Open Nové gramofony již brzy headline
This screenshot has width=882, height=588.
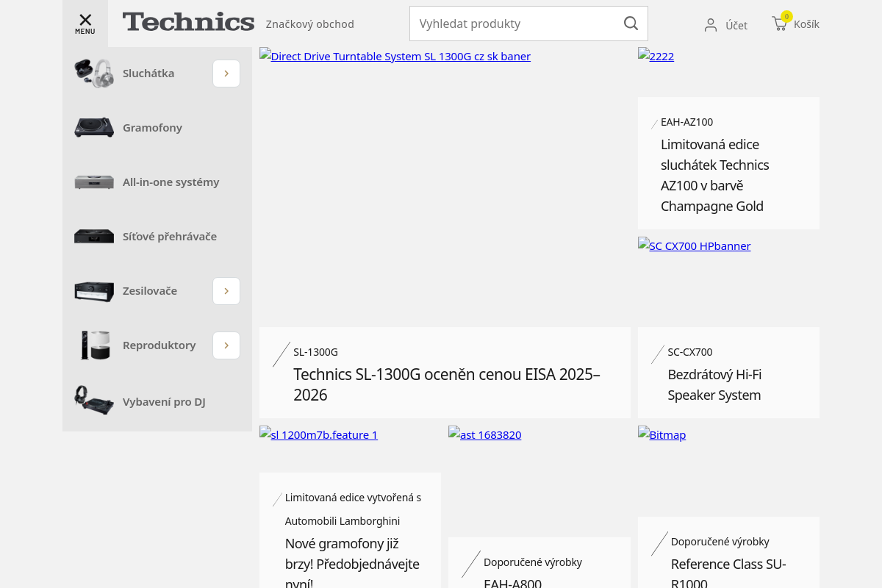pyautogui.click(x=352, y=562)
